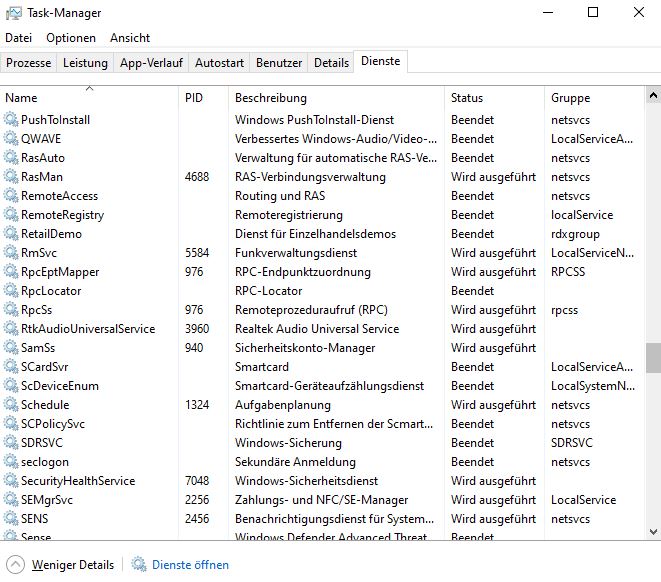Image resolution: width=661 pixels, height=582 pixels.
Task: Select the Realtek Audio Universal Service text
Action: (317, 329)
